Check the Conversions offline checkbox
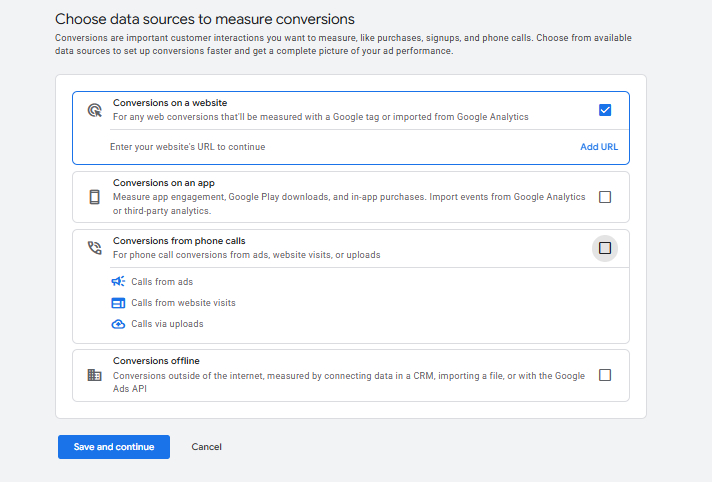 (x=604, y=375)
